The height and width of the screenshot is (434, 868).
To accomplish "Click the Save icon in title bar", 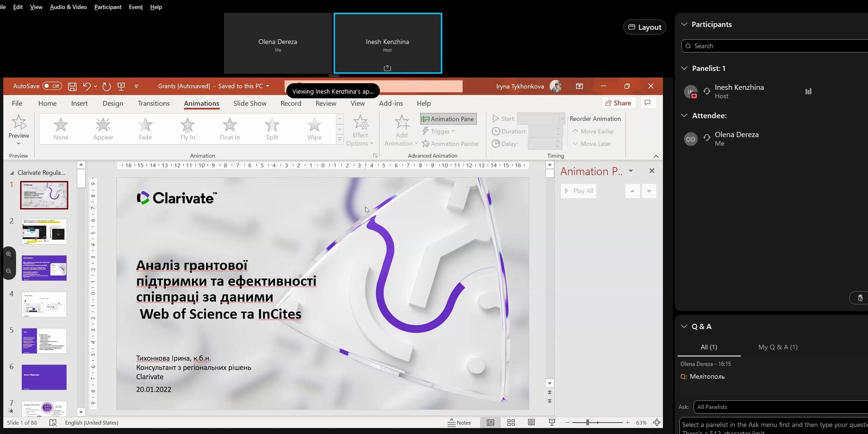I will tap(72, 87).
